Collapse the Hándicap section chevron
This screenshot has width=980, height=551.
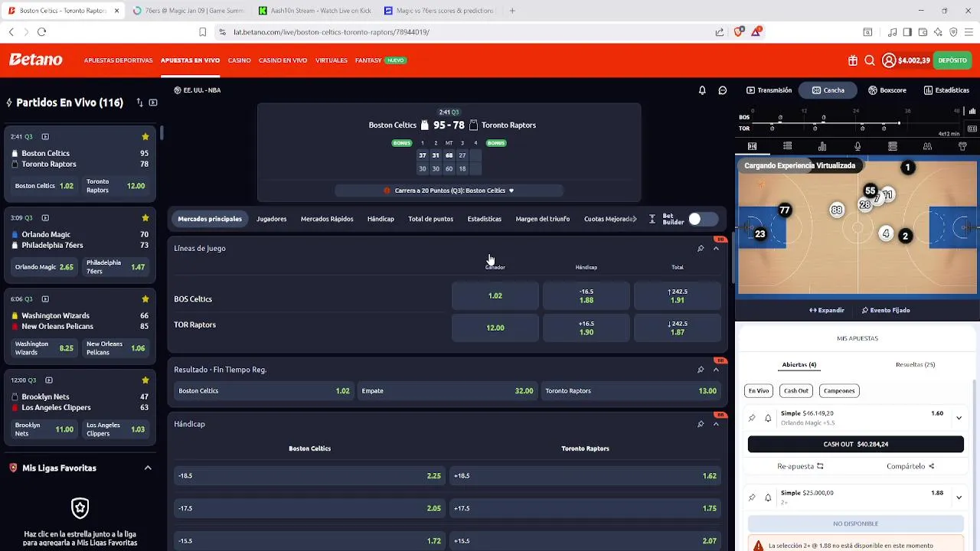pos(716,424)
